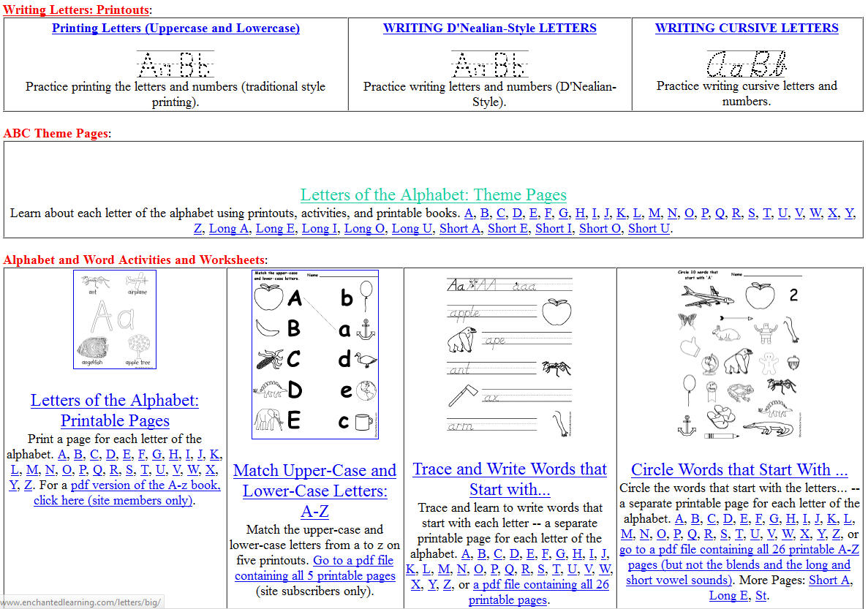The height and width of the screenshot is (609, 868).
Task: Open the Long A theme page
Action: (230, 228)
